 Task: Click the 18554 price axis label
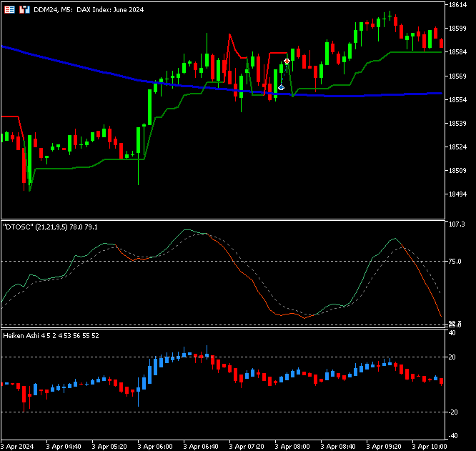tap(457, 99)
